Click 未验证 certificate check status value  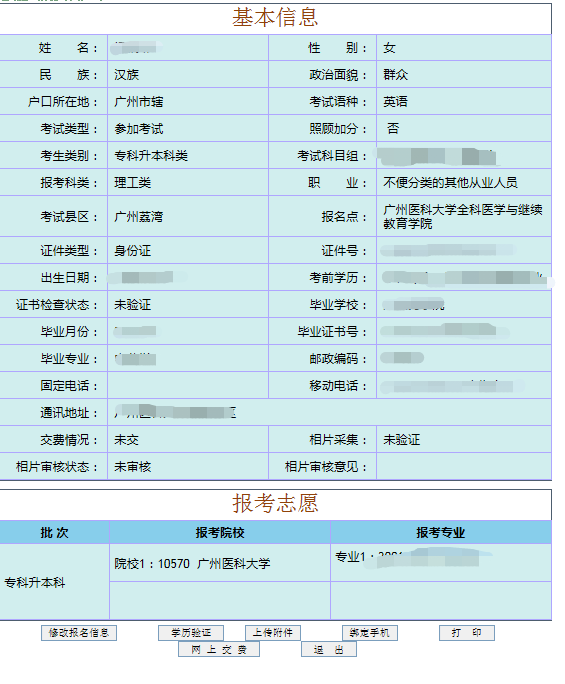133,305
